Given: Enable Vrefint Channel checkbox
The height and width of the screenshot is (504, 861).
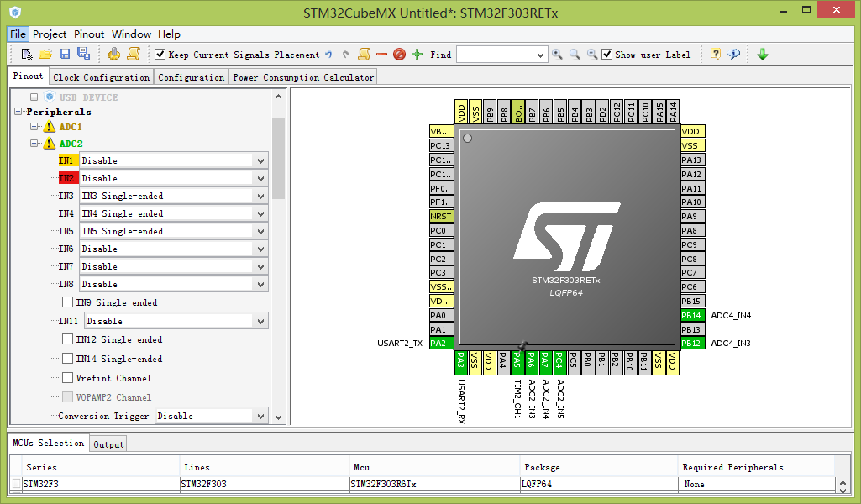Looking at the screenshot, I should point(67,378).
